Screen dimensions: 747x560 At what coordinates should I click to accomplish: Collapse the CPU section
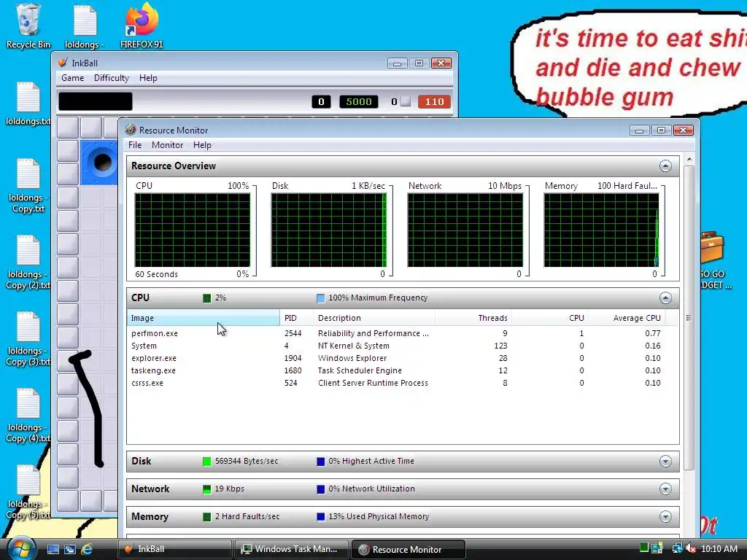(x=665, y=298)
